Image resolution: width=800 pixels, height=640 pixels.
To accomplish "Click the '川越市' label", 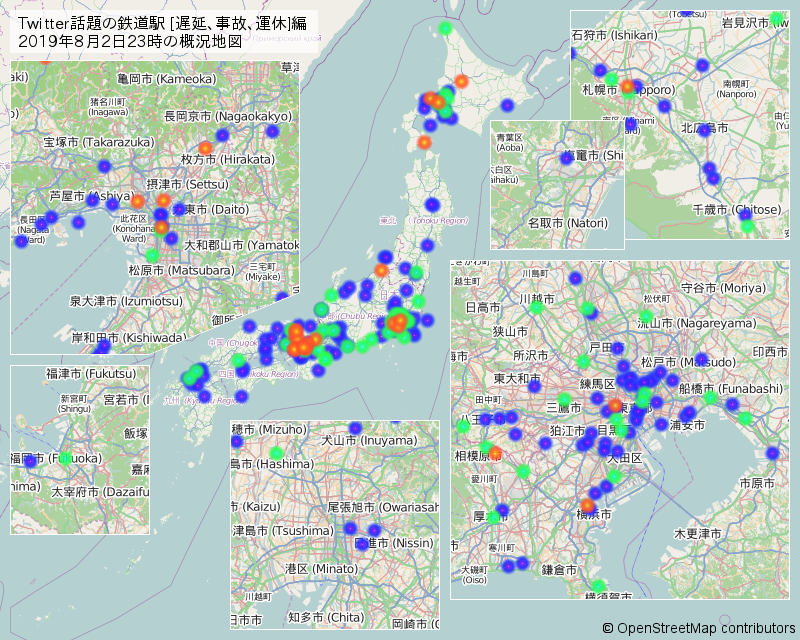I will click(537, 299).
